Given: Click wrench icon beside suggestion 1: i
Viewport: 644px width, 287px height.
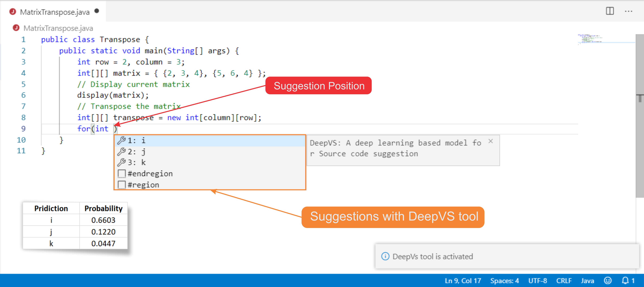Looking at the screenshot, I should (122, 140).
